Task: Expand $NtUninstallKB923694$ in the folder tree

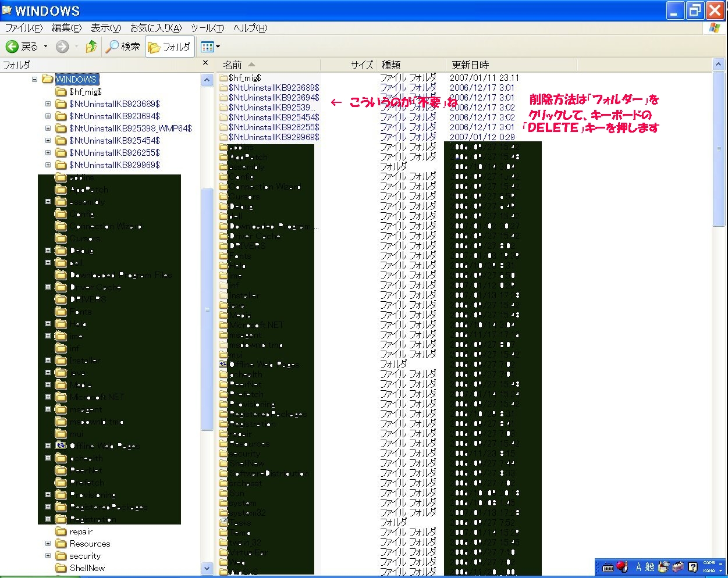Action: pyautogui.click(x=48, y=116)
